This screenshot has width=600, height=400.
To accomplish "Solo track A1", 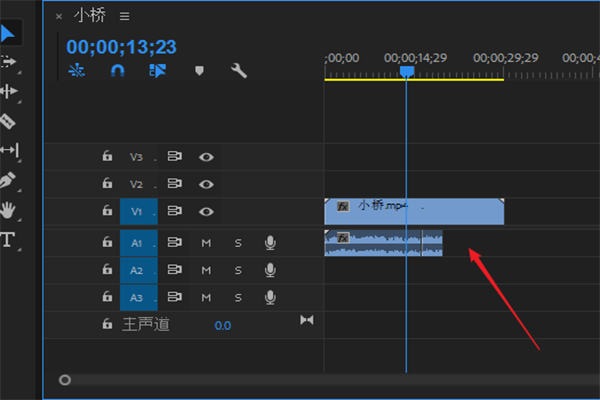I will tap(238, 243).
